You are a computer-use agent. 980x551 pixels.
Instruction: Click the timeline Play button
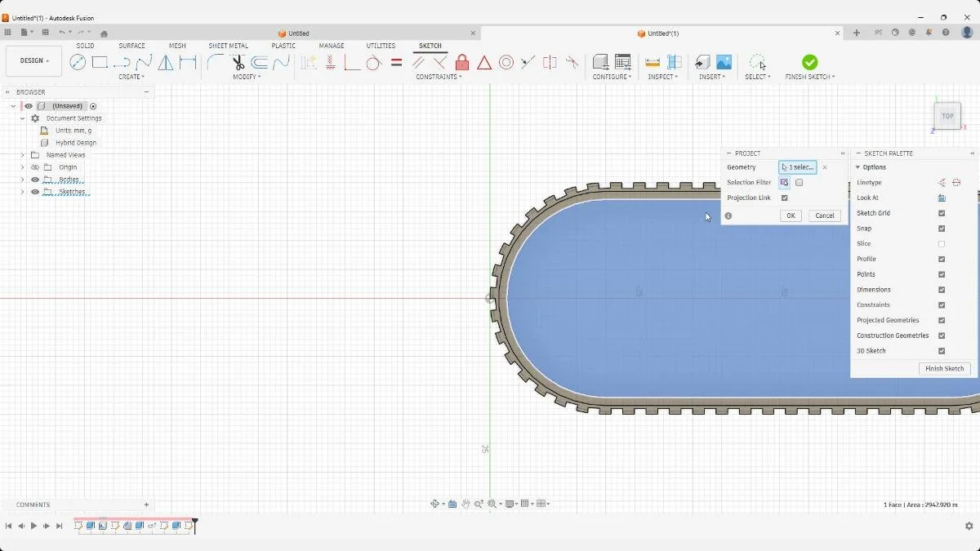click(x=33, y=527)
